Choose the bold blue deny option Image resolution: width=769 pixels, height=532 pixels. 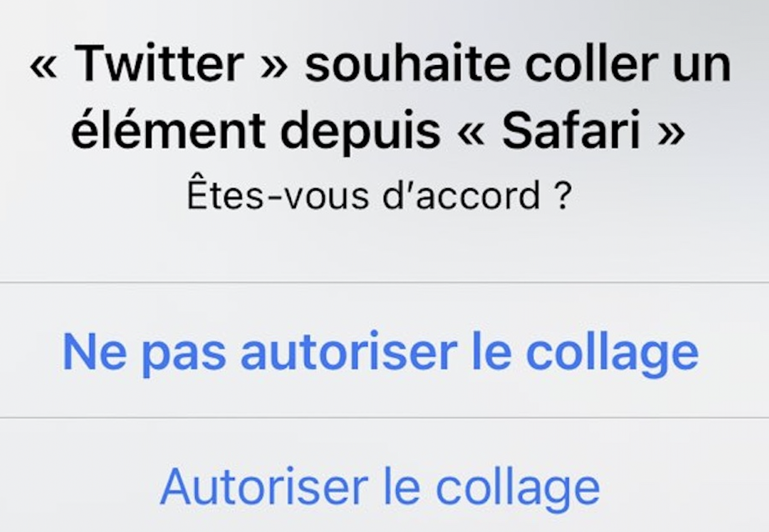coord(381,353)
